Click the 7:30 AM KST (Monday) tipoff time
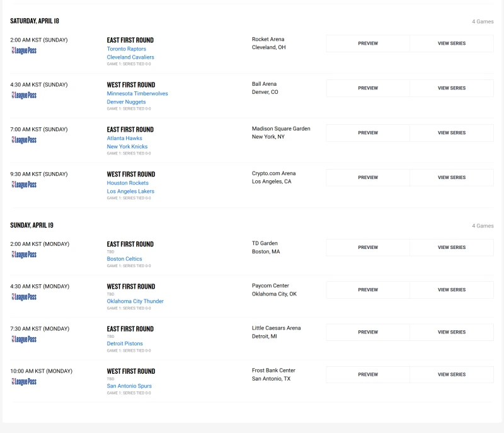This screenshot has height=433, width=504. point(40,329)
